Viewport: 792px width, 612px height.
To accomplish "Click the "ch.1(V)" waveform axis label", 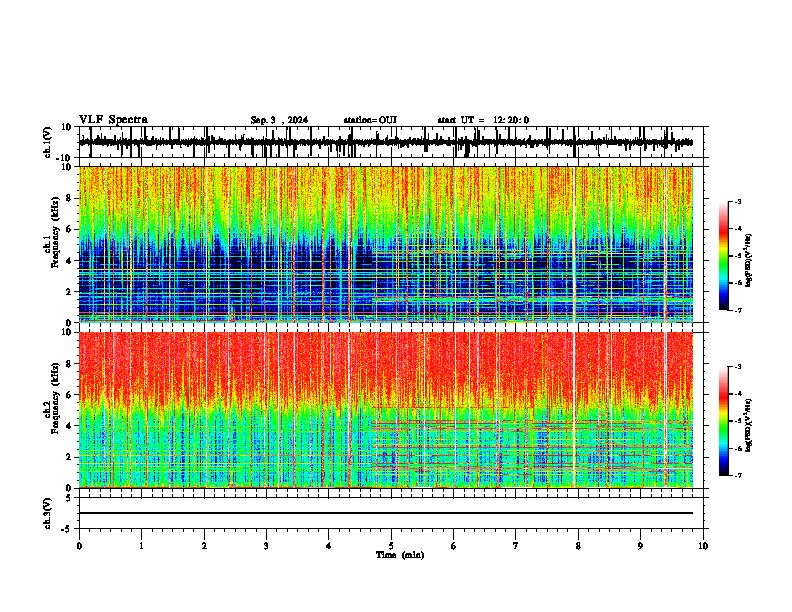I will coord(48,142).
